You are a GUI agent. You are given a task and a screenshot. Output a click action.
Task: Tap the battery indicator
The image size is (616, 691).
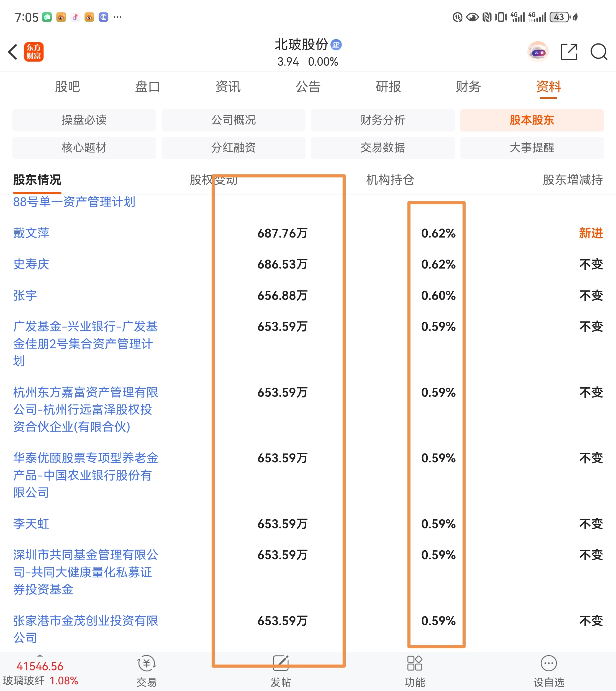(x=559, y=17)
